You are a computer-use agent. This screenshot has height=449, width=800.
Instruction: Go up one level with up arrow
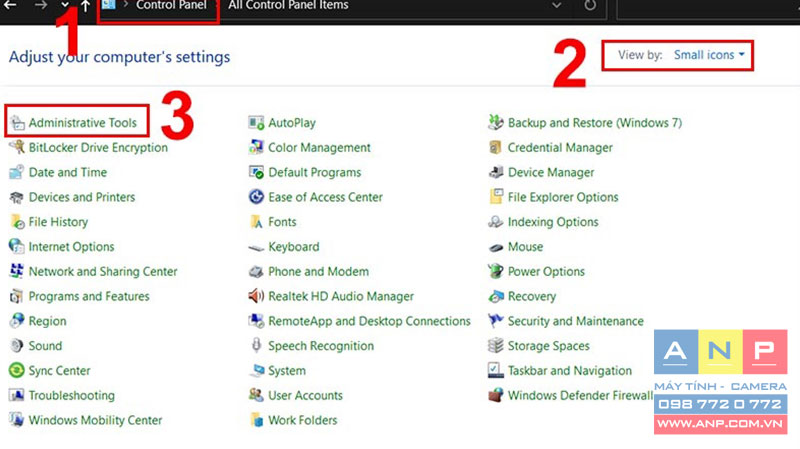point(86,6)
